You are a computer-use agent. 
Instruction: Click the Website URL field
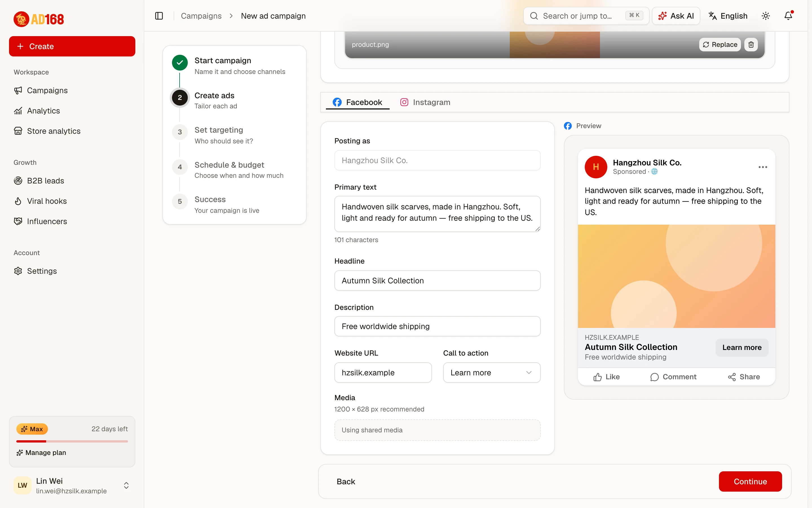tap(383, 372)
